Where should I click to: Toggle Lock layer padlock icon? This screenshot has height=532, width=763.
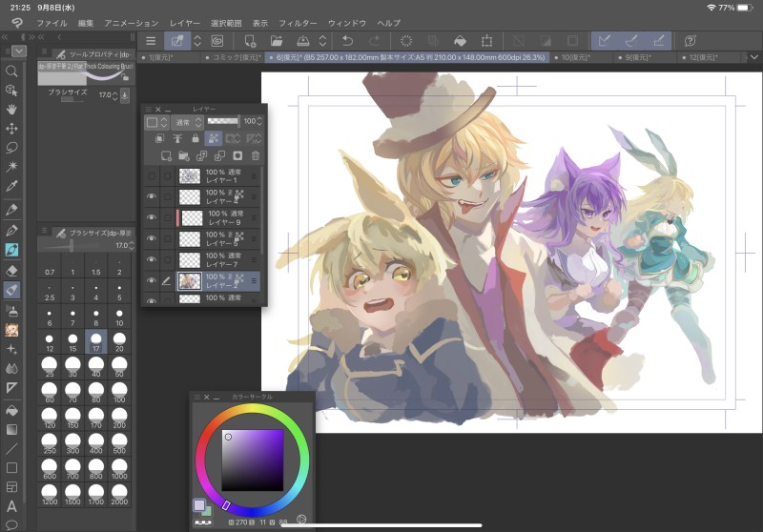[196, 138]
